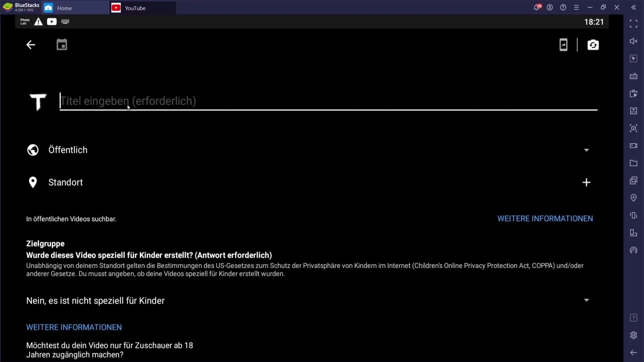Open the calendar/schedule icon
The height and width of the screenshot is (362, 644).
click(x=61, y=45)
